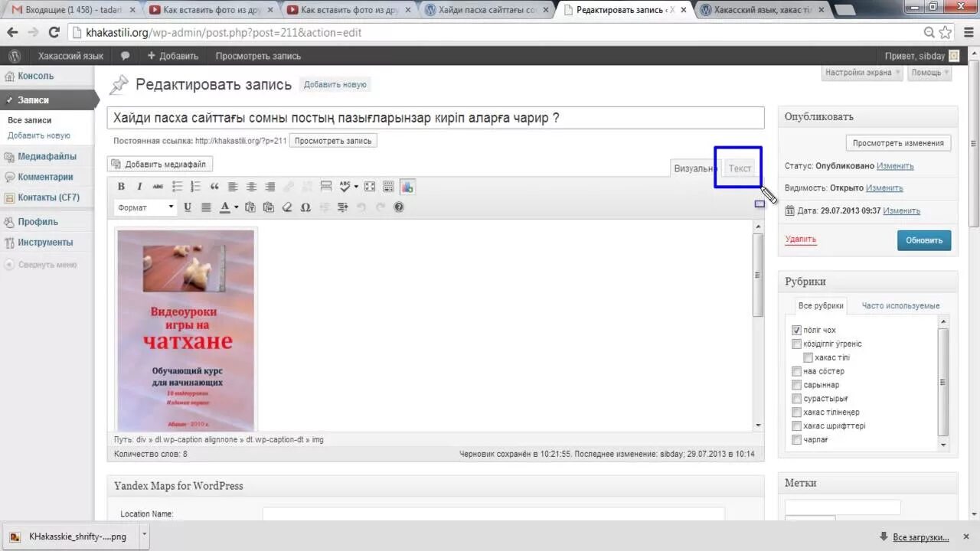Open the Формат dropdown
Image resolution: width=980 pixels, height=551 pixels.
pos(145,207)
